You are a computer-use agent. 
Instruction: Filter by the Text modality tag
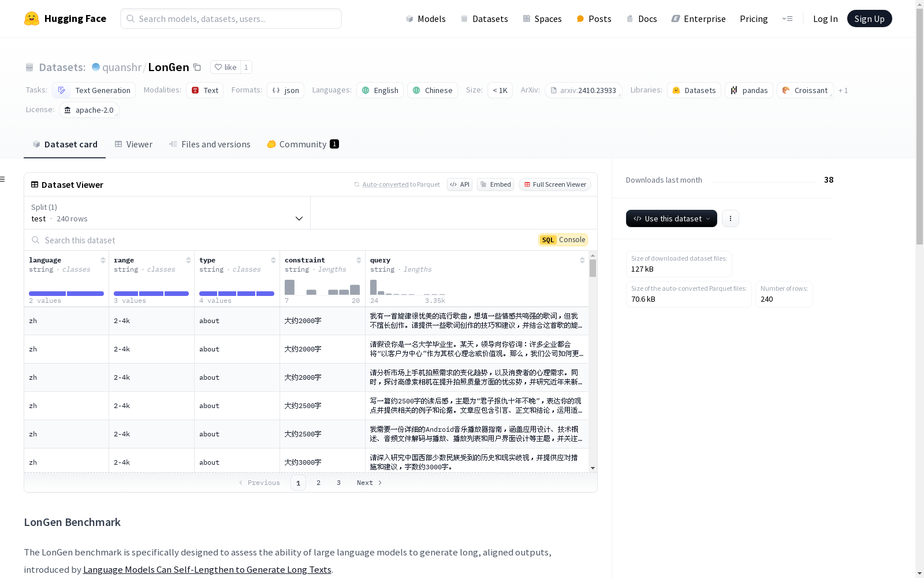[x=205, y=90]
